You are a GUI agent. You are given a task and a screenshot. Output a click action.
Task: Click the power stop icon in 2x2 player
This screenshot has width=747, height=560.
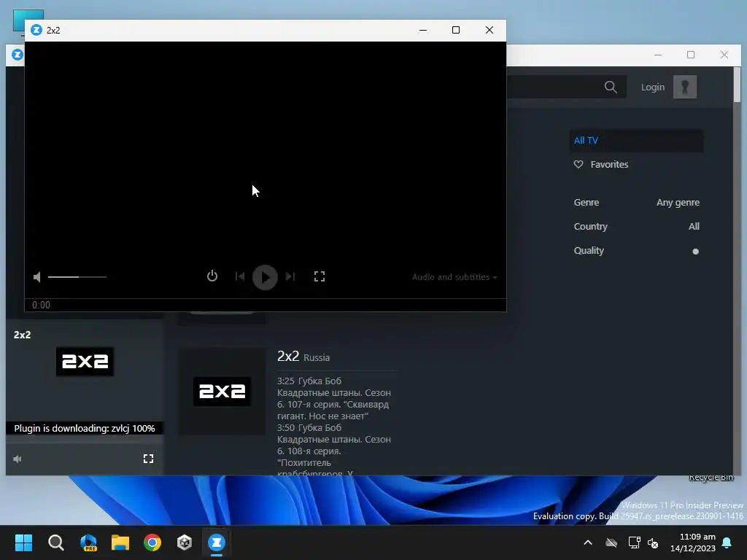[212, 276]
